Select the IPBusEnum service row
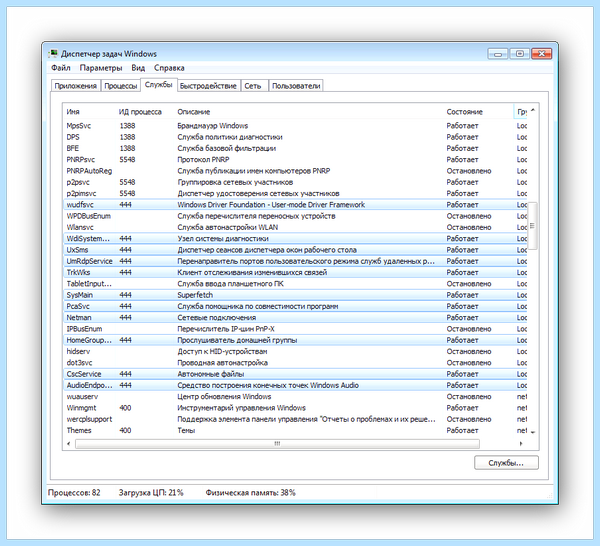 pos(295,329)
